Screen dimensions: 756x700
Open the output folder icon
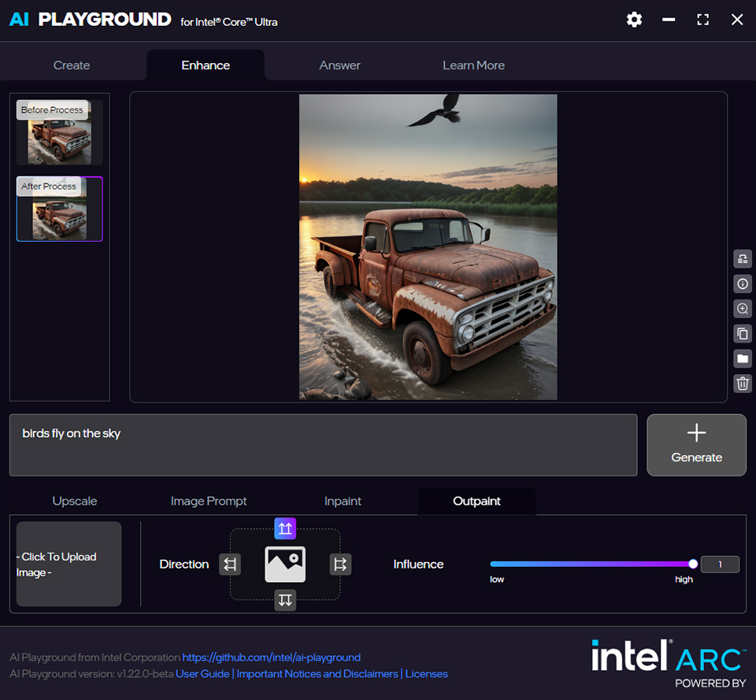coord(742,358)
